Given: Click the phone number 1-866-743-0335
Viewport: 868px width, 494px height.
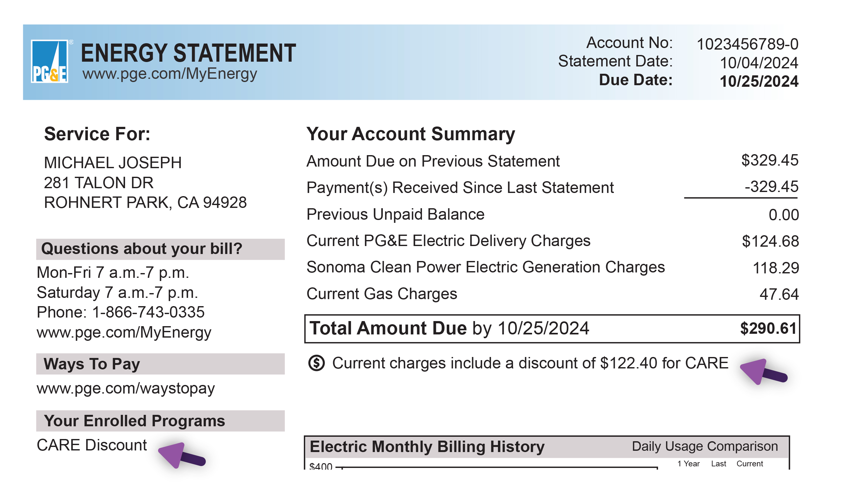Looking at the screenshot, I should click(148, 312).
